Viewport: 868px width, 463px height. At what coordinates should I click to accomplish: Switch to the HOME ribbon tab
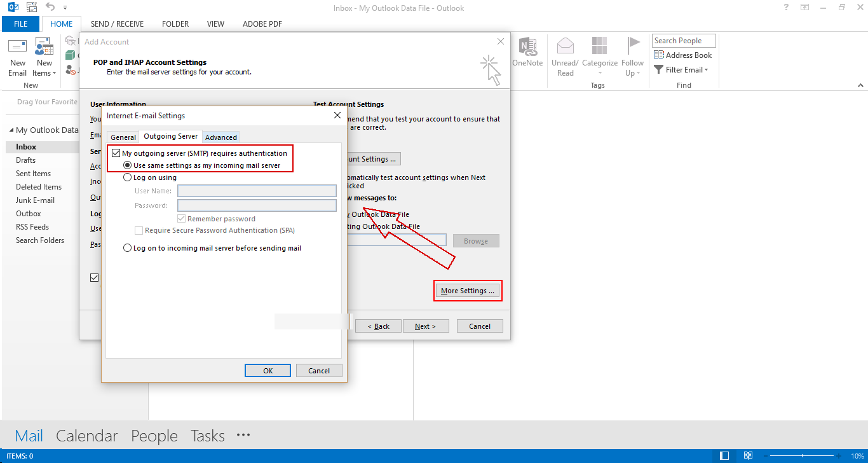[62, 24]
